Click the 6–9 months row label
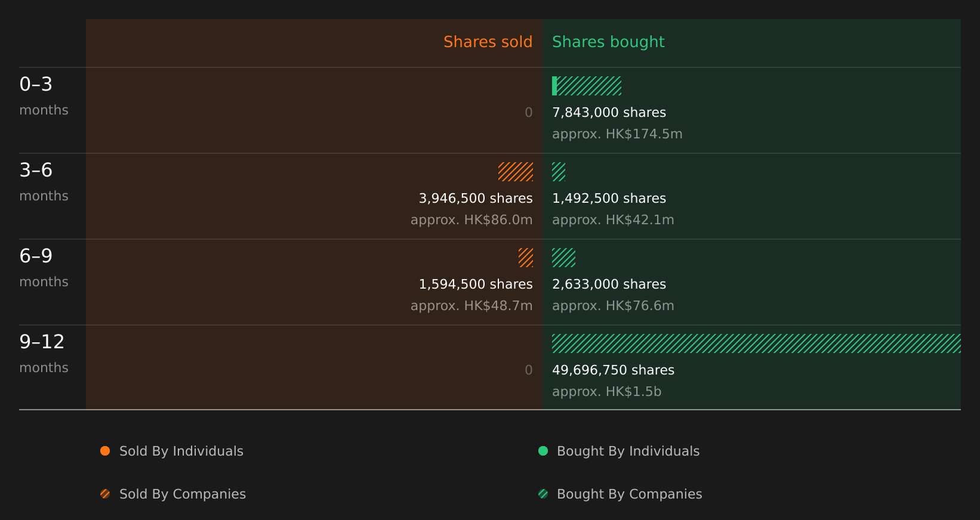This screenshot has height=520, width=980. pyautogui.click(x=44, y=268)
